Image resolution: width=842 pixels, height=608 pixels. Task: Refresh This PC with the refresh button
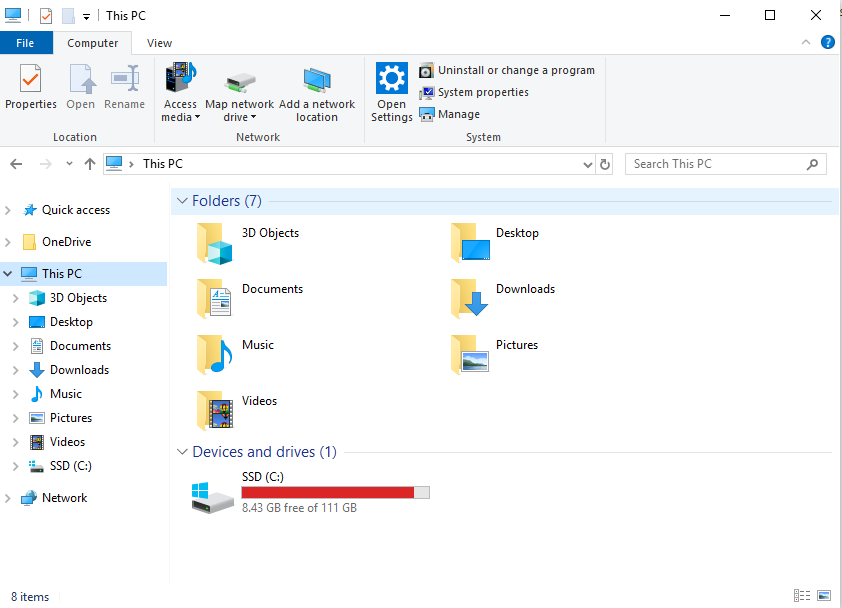point(605,164)
